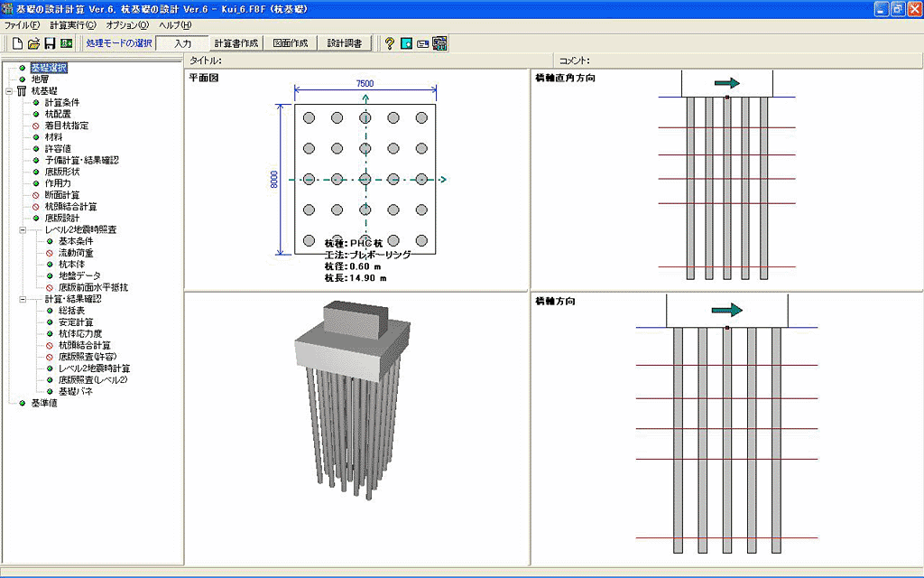Click the calculator-like icon at toolbar end
The height and width of the screenshot is (578, 924).
coord(439,43)
